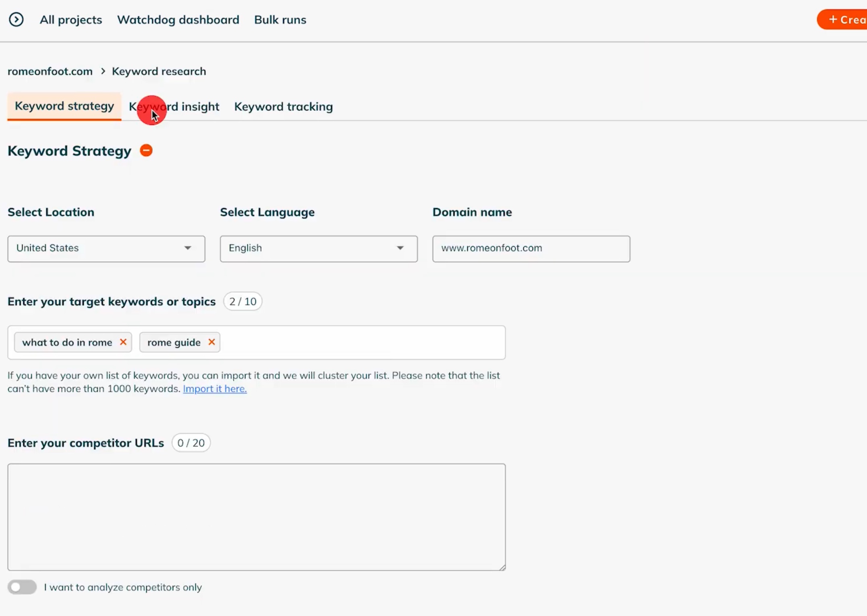Viewport: 867px width, 616px height.
Task: Open Bulk runs from the top navigation
Action: tap(280, 19)
